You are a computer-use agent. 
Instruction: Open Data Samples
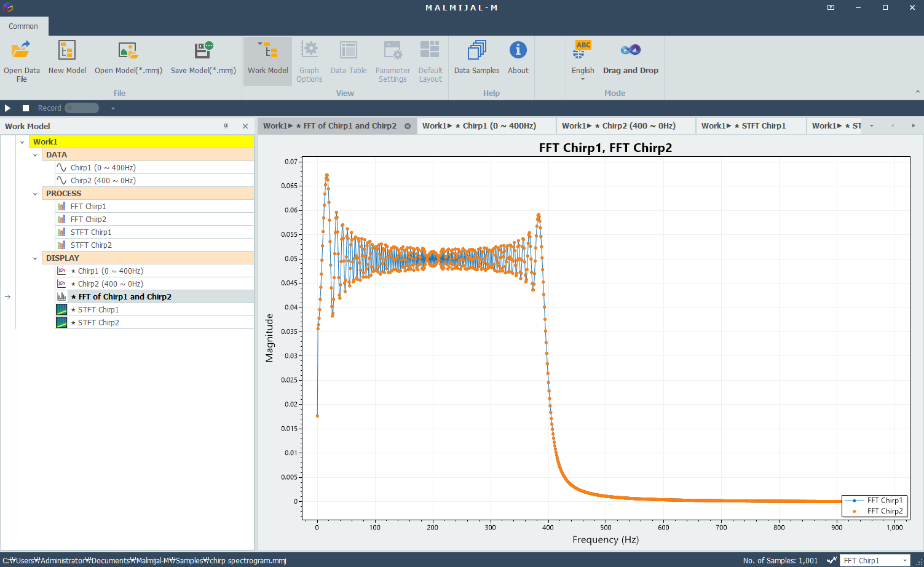[x=476, y=58]
